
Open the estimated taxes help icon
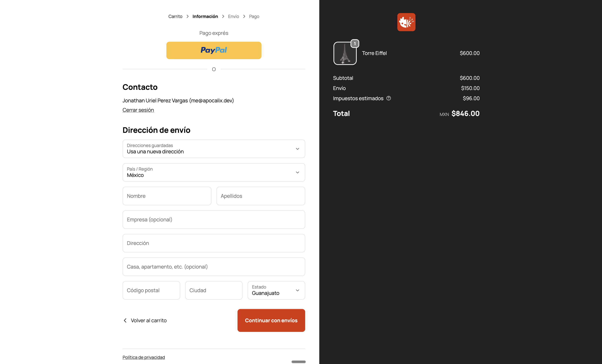click(x=389, y=98)
